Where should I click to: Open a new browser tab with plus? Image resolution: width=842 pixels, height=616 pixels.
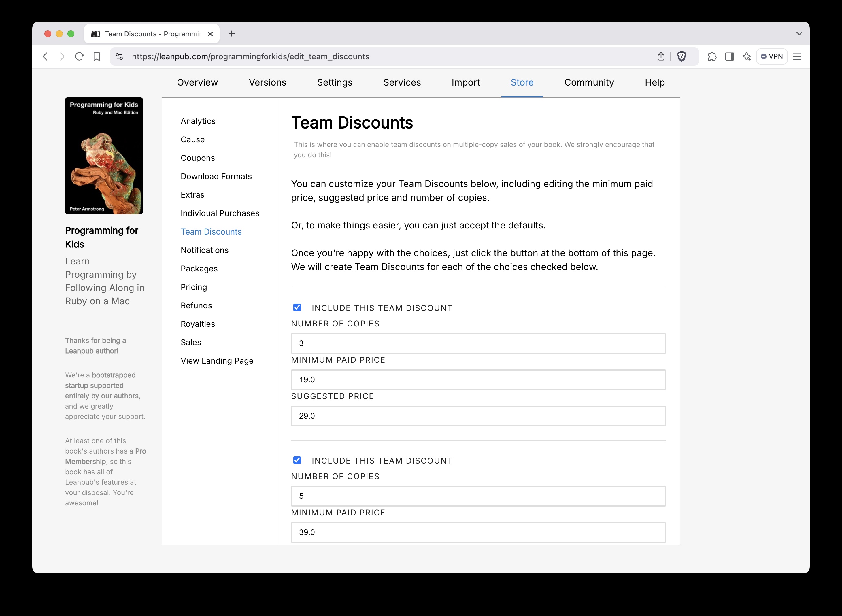pyautogui.click(x=232, y=33)
